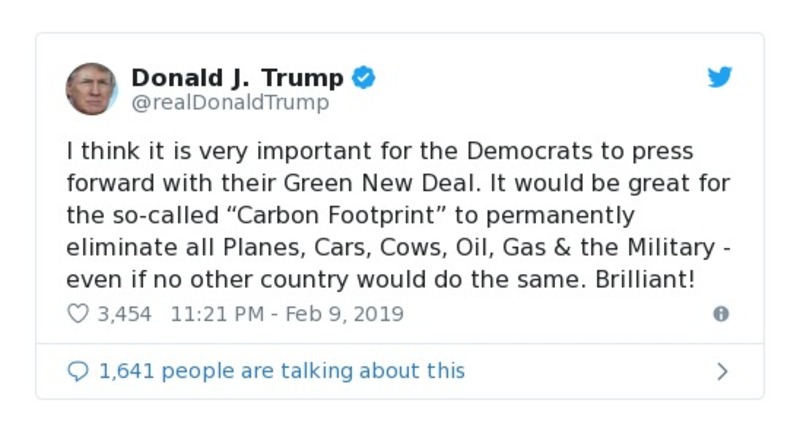Open "1,641 people are talking about this"
Viewport: 800px width, 432px height.
(282, 372)
